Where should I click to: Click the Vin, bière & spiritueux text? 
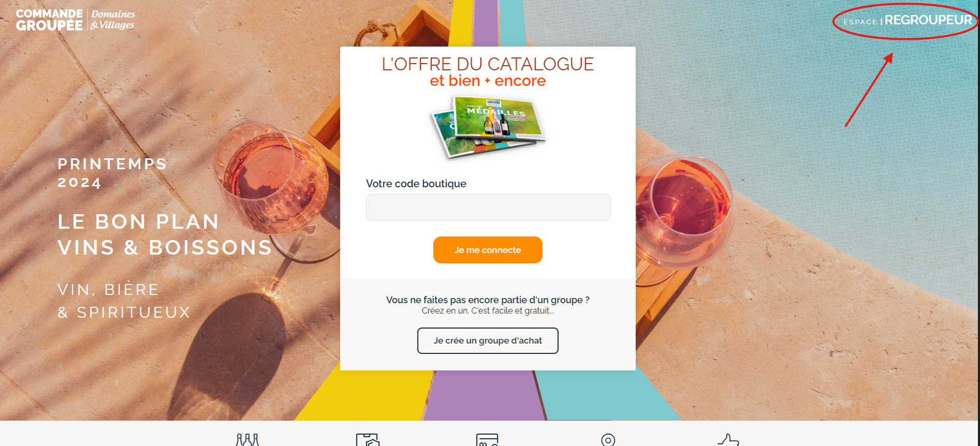pos(124,301)
